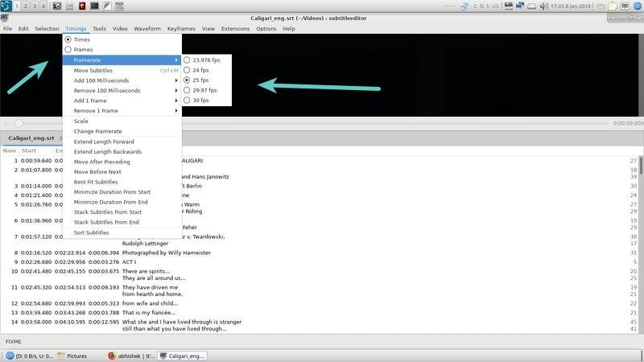Open the Help menu
Viewport: 644px width, 362px height.
[289, 29]
